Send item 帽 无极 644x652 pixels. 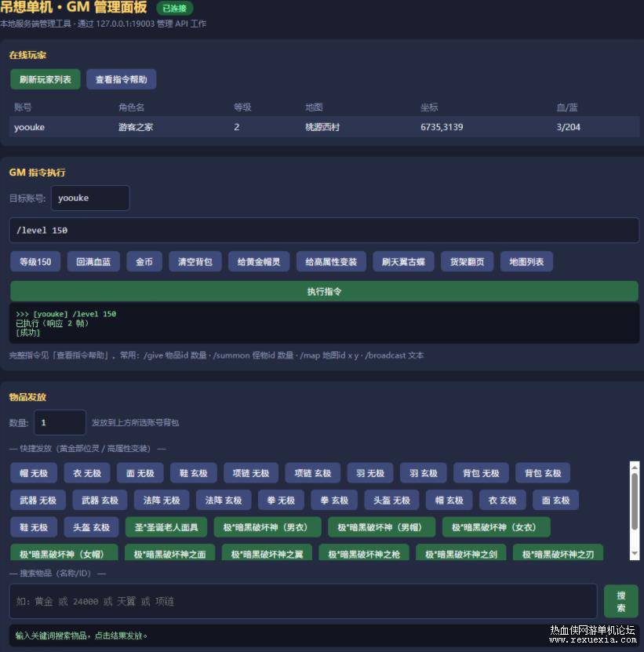tap(34, 473)
